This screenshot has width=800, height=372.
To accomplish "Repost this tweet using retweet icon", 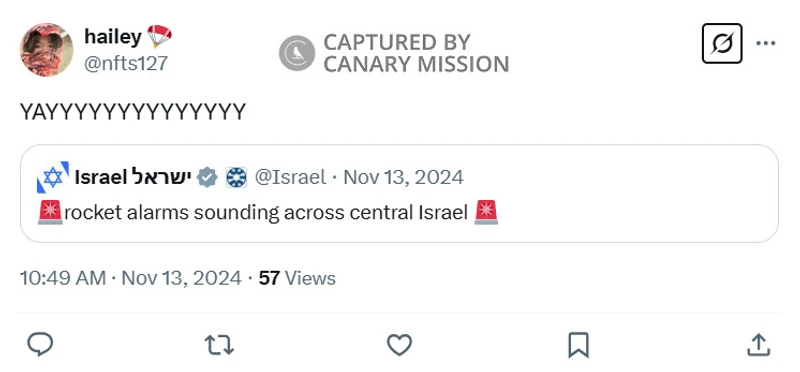I will [219, 345].
